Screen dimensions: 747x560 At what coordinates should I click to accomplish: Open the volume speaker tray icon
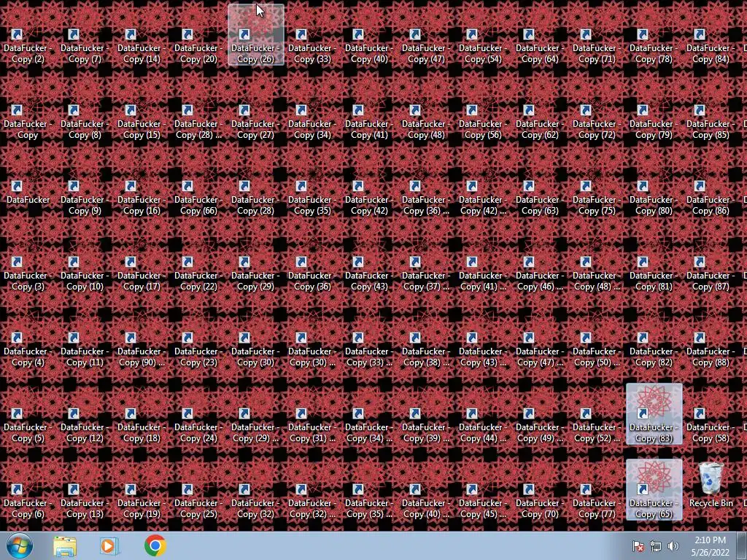[x=673, y=546]
